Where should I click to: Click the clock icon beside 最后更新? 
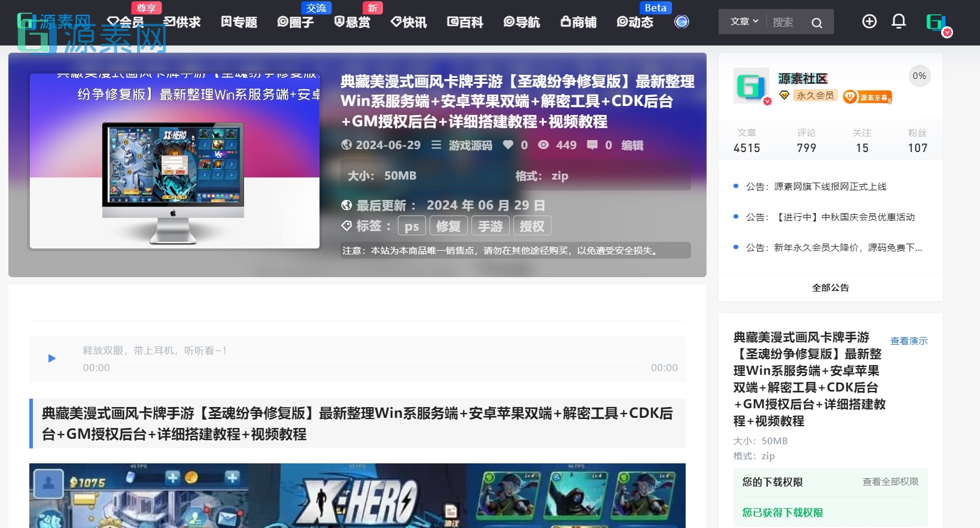click(x=346, y=205)
